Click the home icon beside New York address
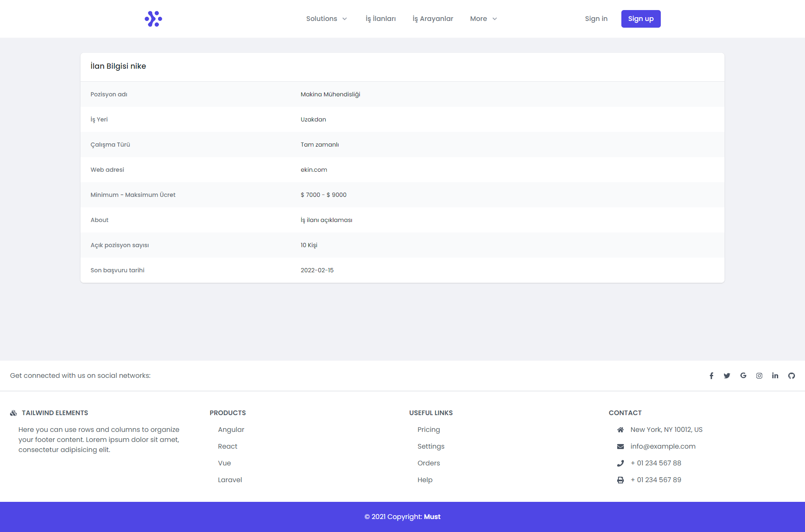The image size is (805, 532). 621,429
